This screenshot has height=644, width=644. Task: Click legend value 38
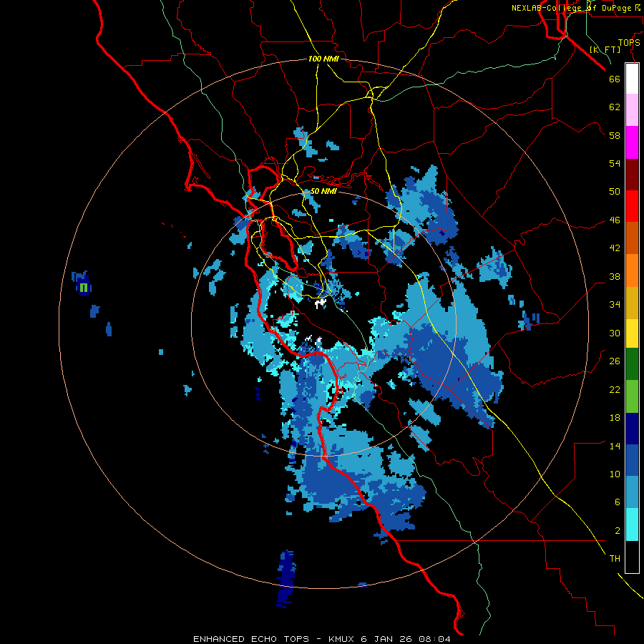pos(615,277)
